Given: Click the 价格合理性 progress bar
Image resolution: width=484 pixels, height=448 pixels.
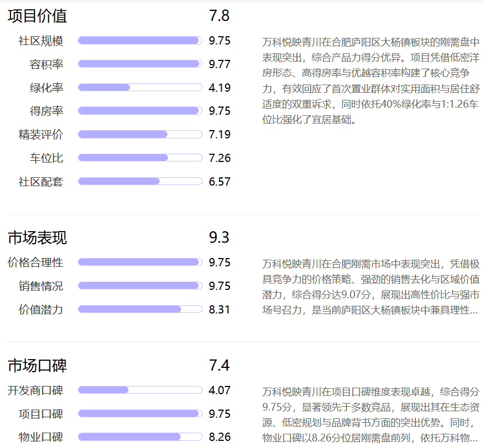Looking at the screenshot, I should pyautogui.click(x=140, y=262).
